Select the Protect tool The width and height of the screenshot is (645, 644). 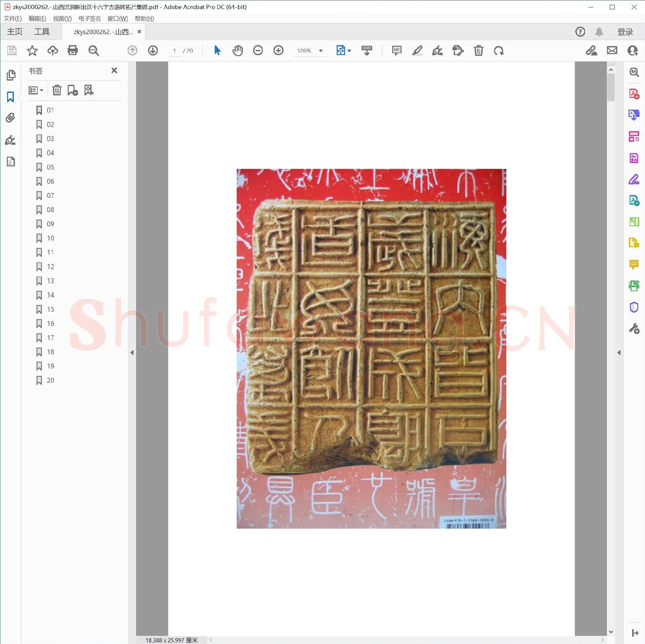(634, 307)
